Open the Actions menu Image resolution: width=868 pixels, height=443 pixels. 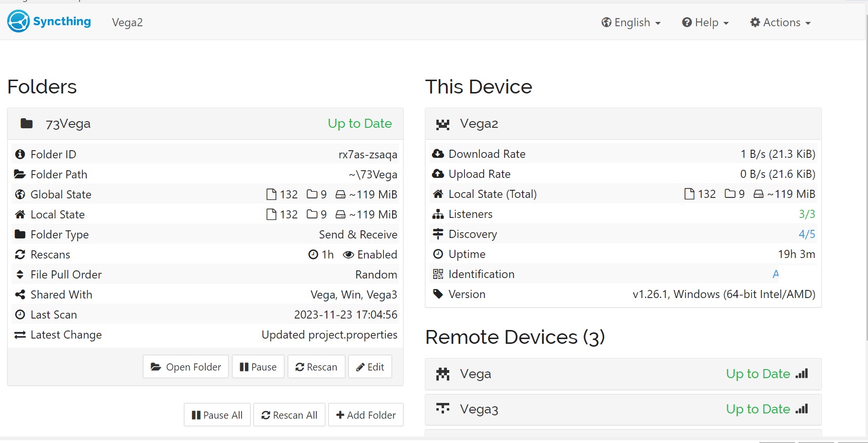point(780,22)
